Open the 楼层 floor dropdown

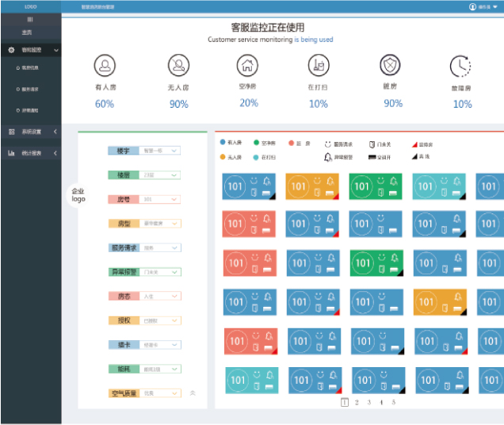point(160,175)
